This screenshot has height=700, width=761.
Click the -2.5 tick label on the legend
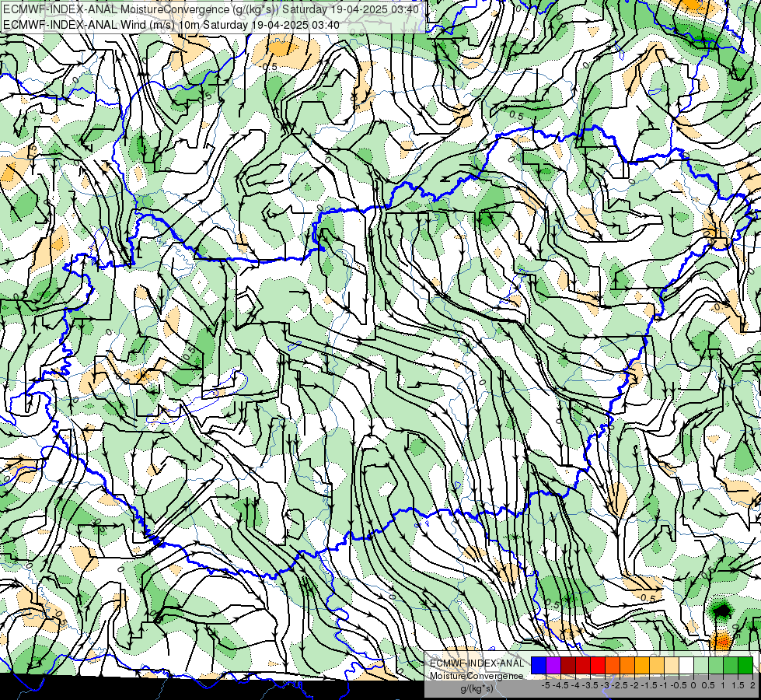click(620, 685)
